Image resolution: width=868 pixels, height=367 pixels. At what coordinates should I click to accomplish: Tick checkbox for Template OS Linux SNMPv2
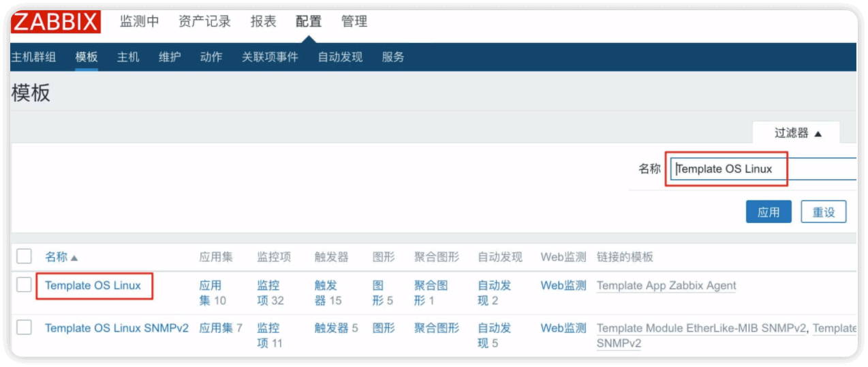point(25,327)
